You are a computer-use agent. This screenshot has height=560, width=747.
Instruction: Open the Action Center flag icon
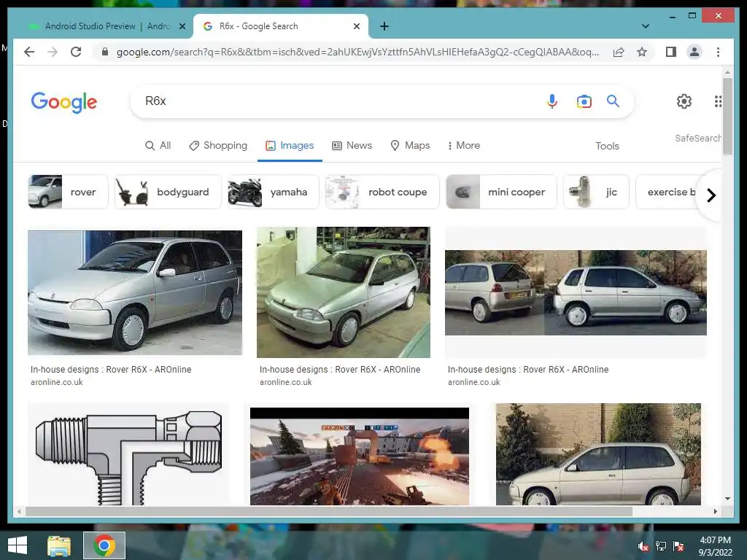click(678, 545)
